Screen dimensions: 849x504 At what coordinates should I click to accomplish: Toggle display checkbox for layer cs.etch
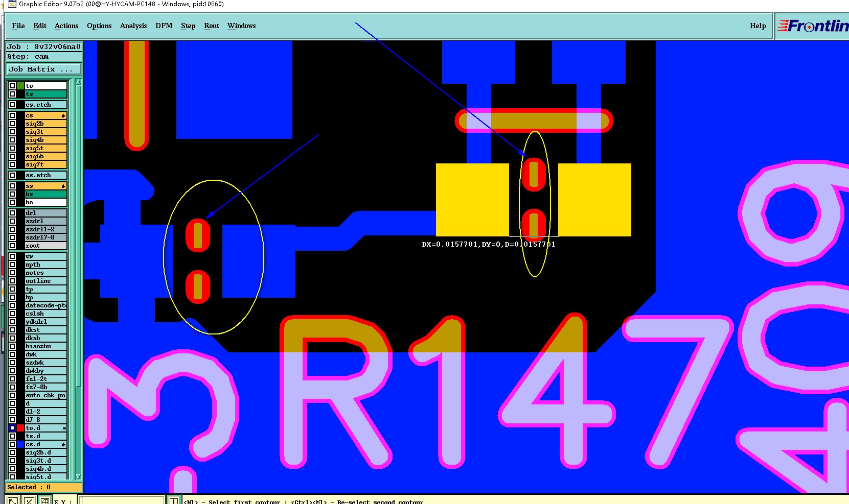tap(12, 105)
